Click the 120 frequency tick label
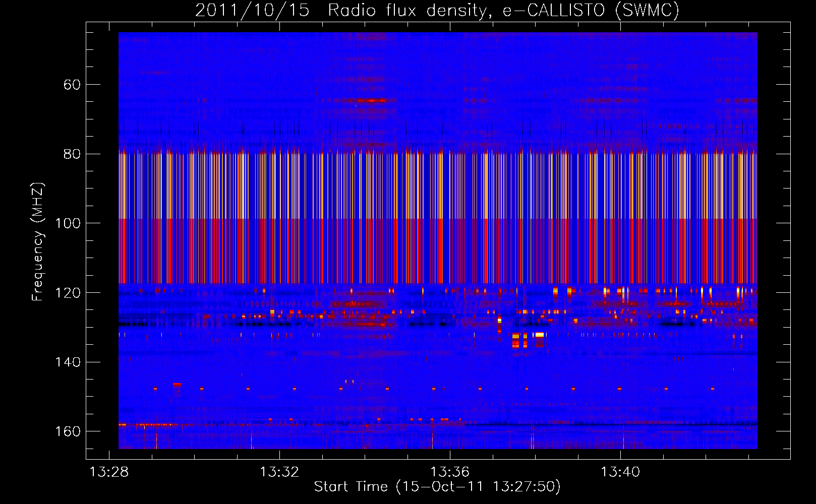The height and width of the screenshot is (504, 816). point(68,293)
